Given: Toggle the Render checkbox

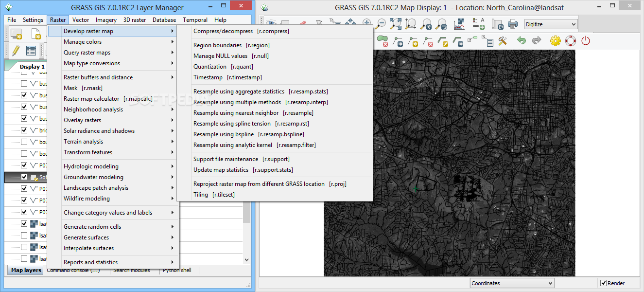Looking at the screenshot, I should click(x=604, y=283).
